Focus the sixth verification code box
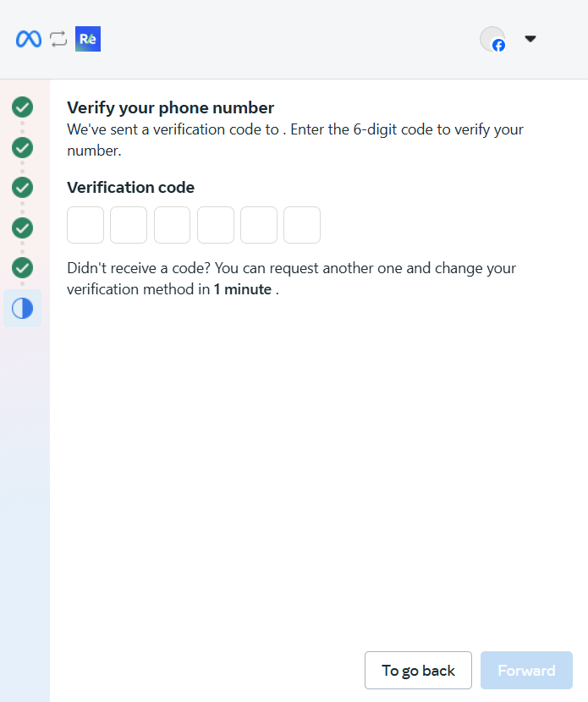 302,225
